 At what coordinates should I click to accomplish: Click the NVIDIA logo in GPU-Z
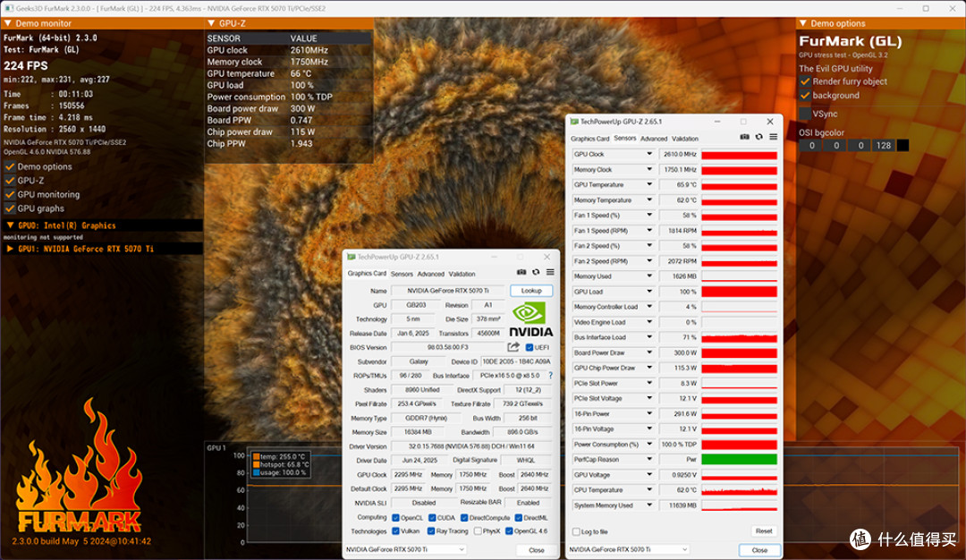click(530, 319)
